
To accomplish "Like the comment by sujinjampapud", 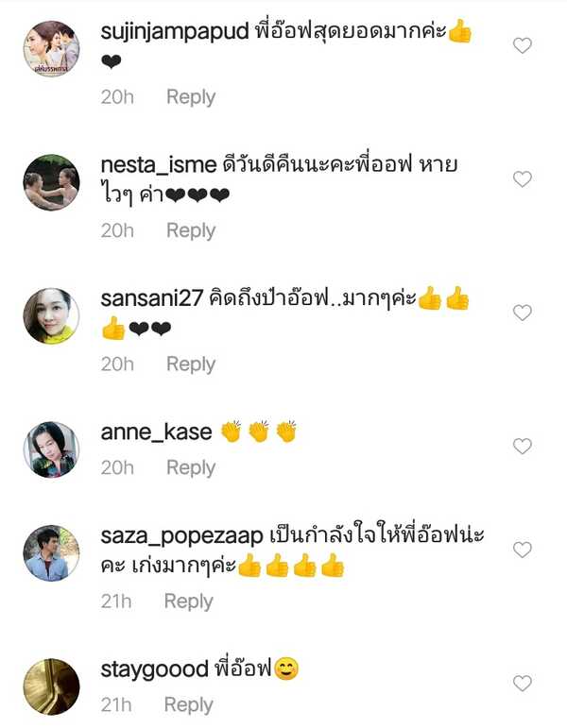I will (x=522, y=45).
